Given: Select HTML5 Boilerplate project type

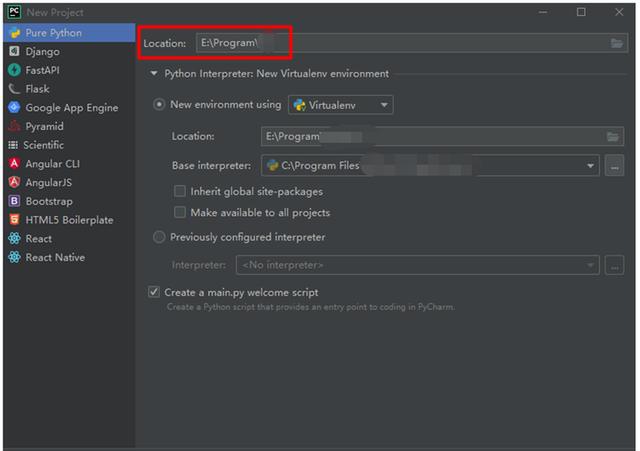Looking at the screenshot, I should (69, 220).
